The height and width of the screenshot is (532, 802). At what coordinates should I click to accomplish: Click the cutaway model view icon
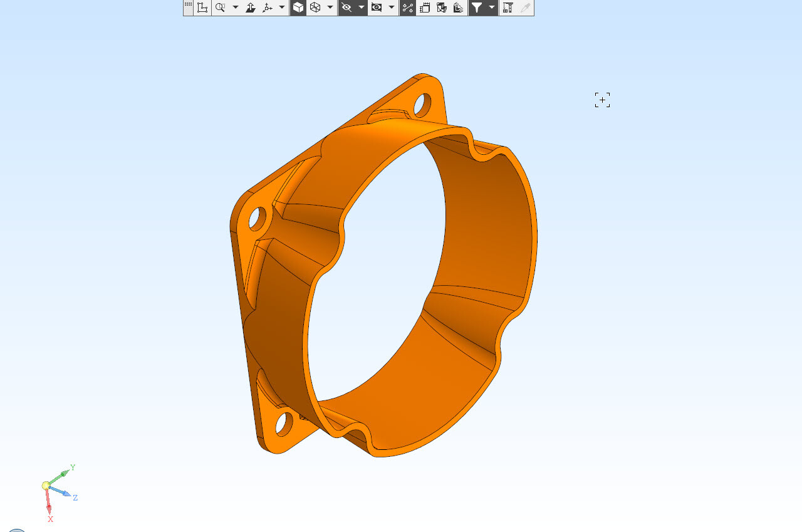tap(442, 8)
